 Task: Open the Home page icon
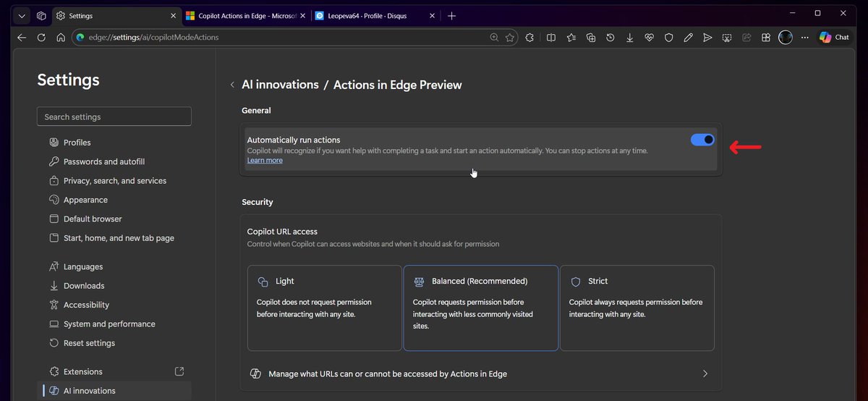(x=61, y=38)
